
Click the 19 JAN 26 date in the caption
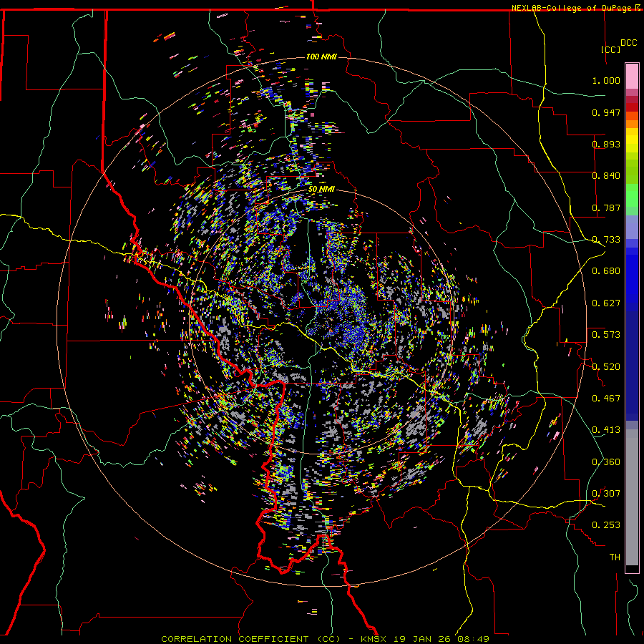421,639
